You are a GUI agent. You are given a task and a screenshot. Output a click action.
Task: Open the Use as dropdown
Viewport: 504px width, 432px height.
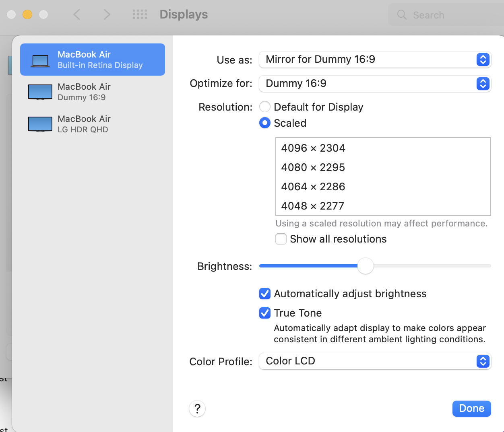[x=375, y=60]
